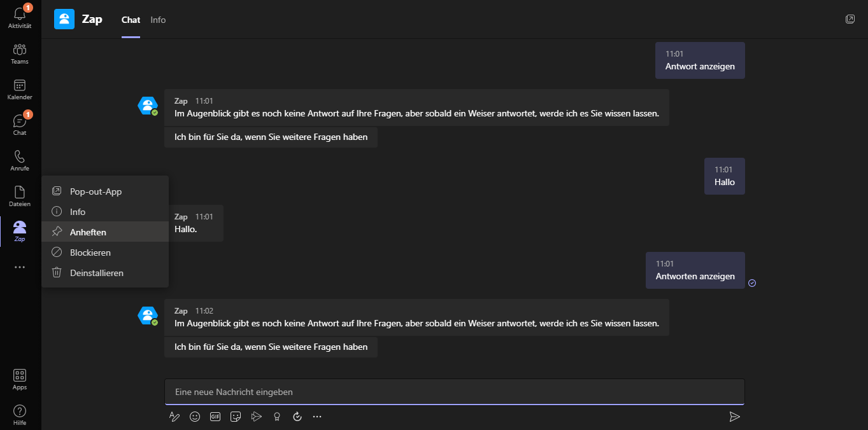Open the Chat section in sidebar
The height and width of the screenshot is (430, 868).
(x=20, y=125)
